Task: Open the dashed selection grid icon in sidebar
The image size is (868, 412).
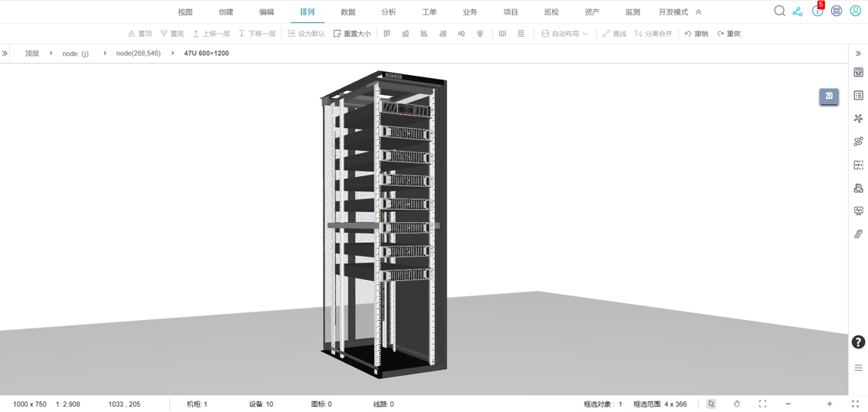Action: 859,165
